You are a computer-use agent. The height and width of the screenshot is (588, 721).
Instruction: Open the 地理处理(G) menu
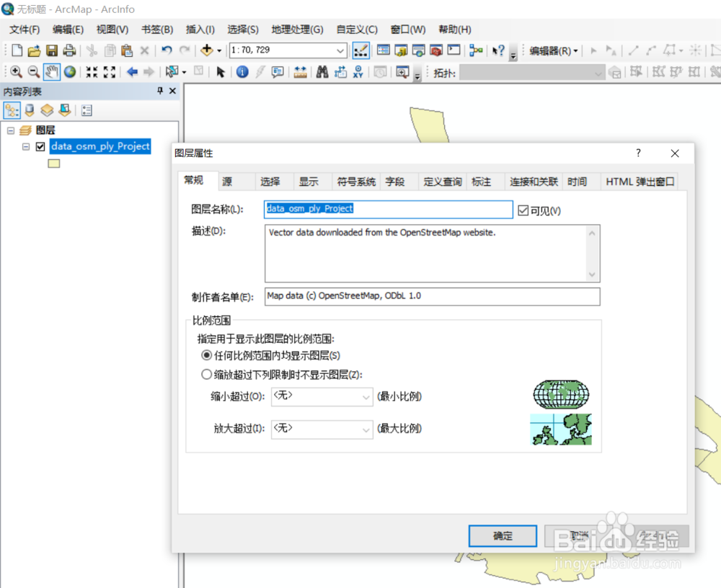pos(298,30)
